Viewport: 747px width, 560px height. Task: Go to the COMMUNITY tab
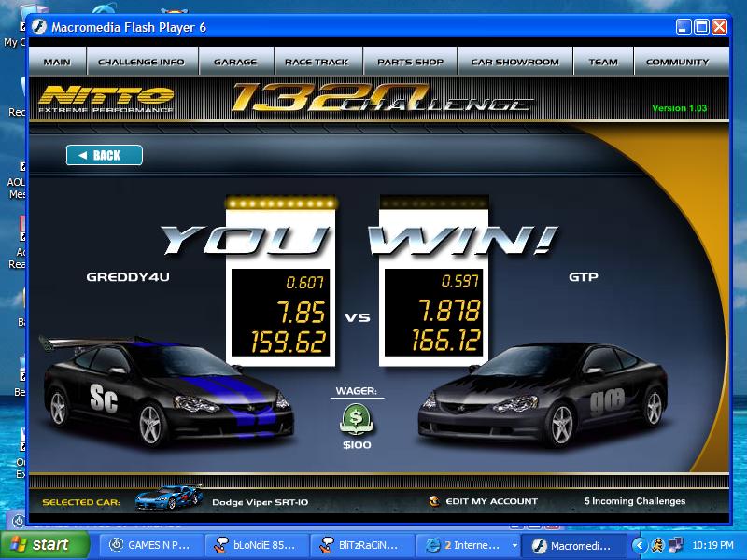(x=678, y=62)
